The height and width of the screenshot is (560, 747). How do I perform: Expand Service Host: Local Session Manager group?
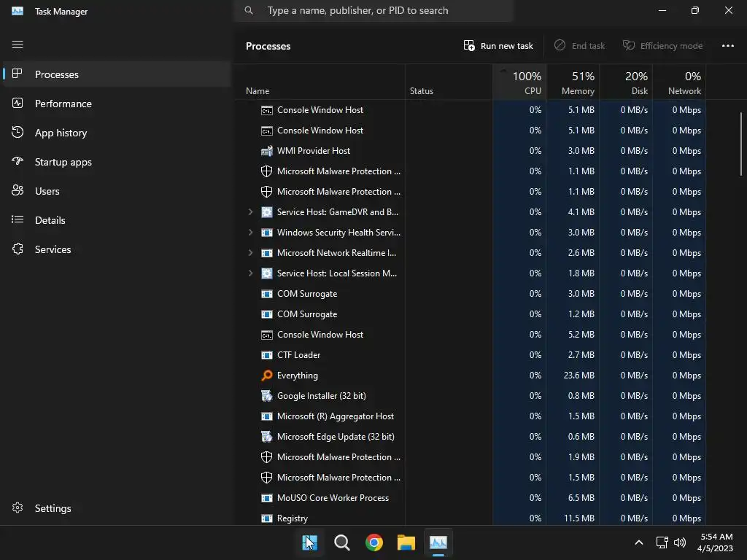point(251,273)
